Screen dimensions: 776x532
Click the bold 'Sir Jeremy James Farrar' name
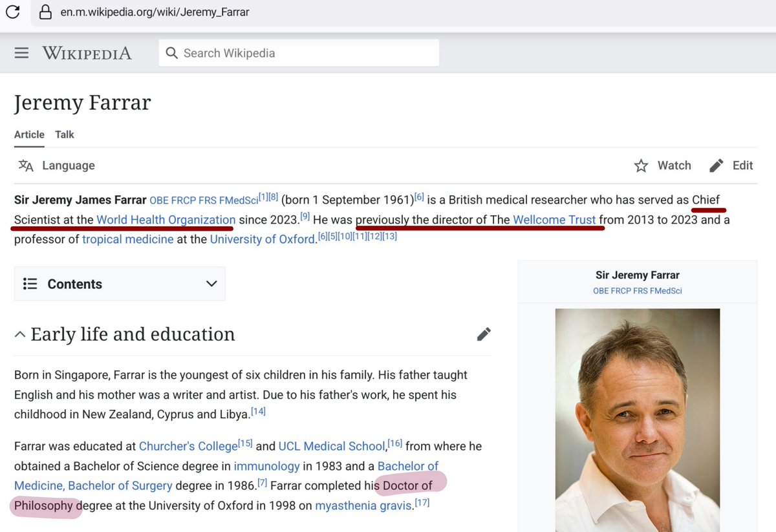click(80, 200)
